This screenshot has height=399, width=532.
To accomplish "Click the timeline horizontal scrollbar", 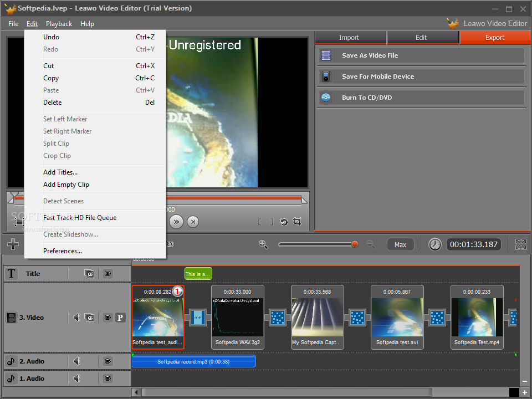I will pos(287,392).
